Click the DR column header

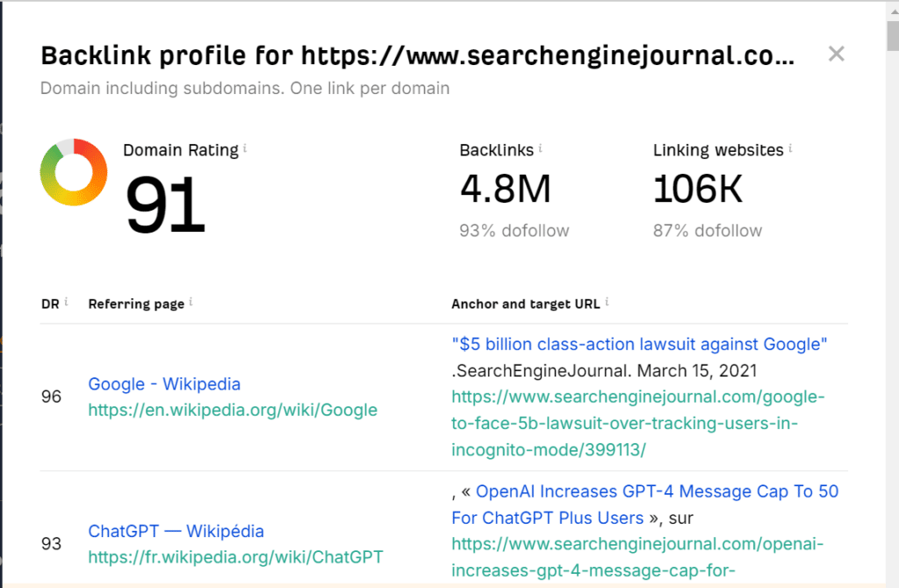[50, 305]
